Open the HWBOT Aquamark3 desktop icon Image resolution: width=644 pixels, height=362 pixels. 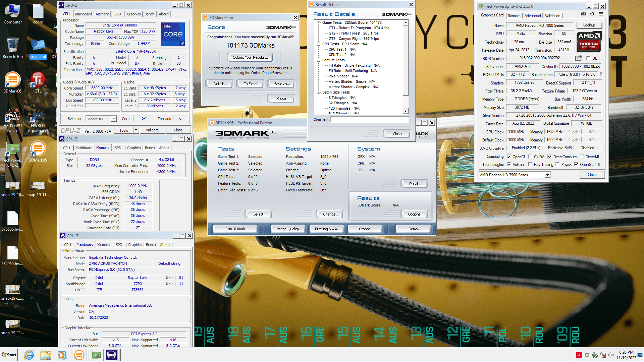(38, 121)
